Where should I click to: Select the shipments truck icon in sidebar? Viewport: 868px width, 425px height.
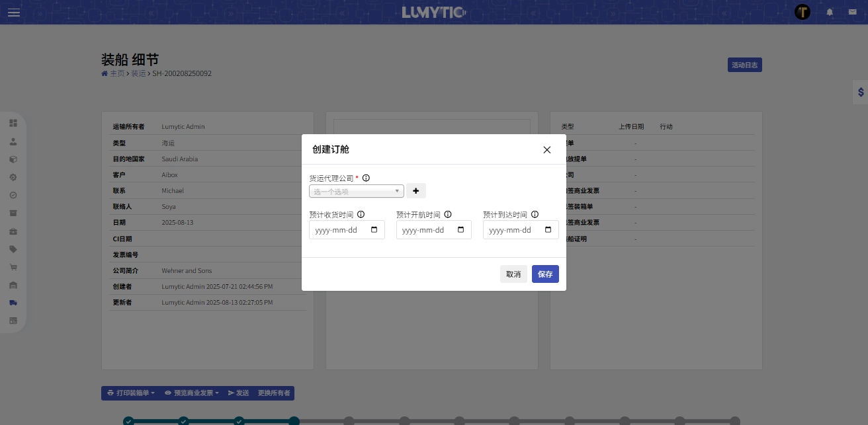13,303
